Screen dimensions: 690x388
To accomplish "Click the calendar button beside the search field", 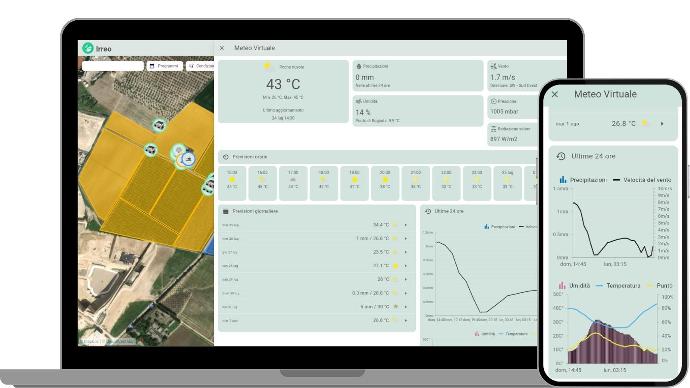I will coord(165,66).
